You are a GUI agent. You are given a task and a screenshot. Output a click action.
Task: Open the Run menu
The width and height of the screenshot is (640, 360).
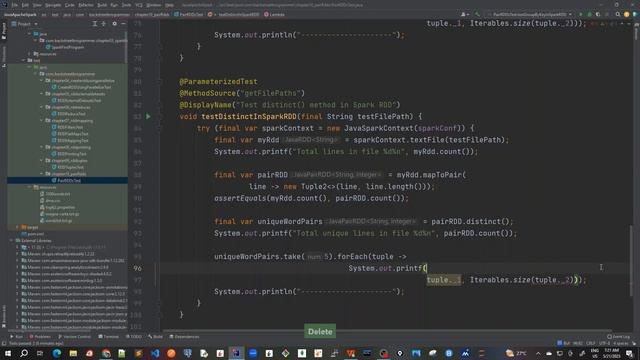[114, 5]
